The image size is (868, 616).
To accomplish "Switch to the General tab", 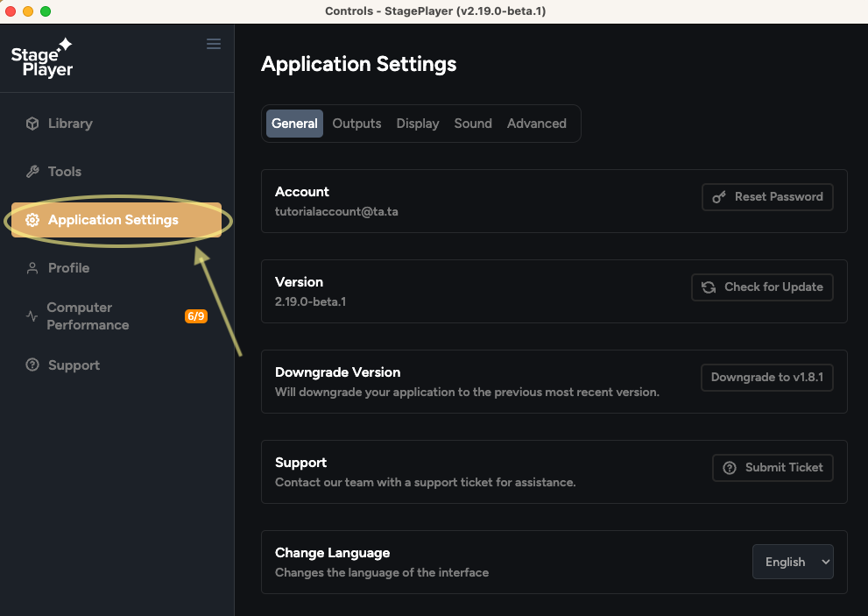I will (294, 124).
